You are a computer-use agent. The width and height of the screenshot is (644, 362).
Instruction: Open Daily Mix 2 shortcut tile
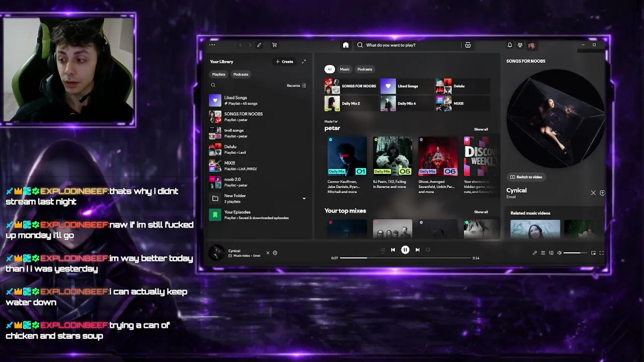(x=351, y=104)
